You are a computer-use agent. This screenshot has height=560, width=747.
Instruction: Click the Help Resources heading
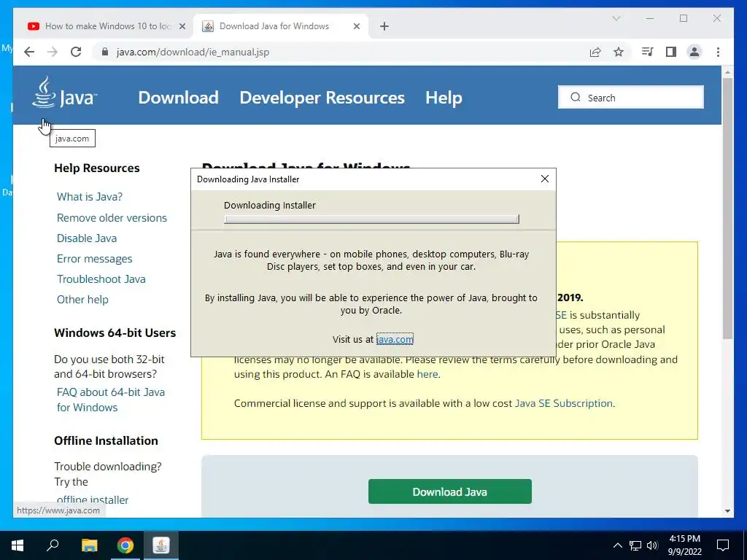pyautogui.click(x=97, y=168)
